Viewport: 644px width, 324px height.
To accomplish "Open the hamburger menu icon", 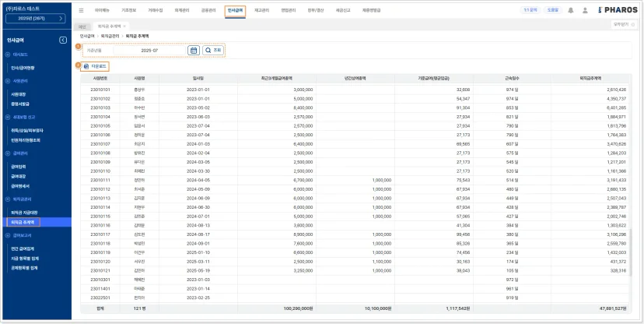I will [x=82, y=10].
